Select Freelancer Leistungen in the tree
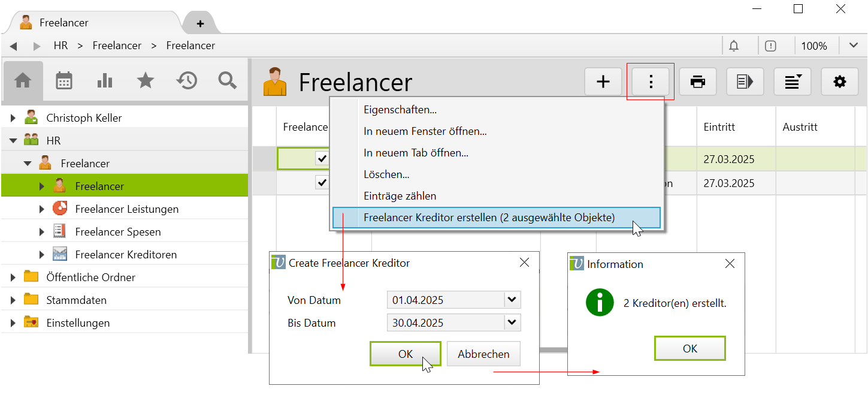868x395 pixels. 126,209
